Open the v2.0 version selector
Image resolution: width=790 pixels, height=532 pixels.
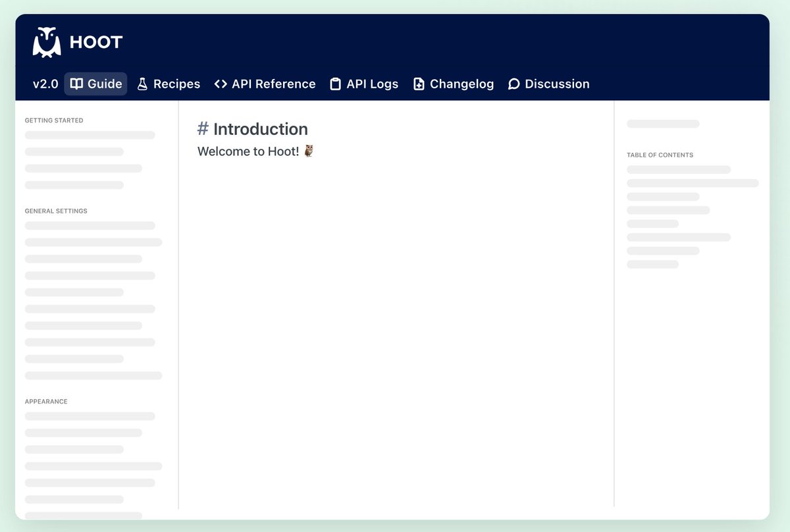point(45,84)
